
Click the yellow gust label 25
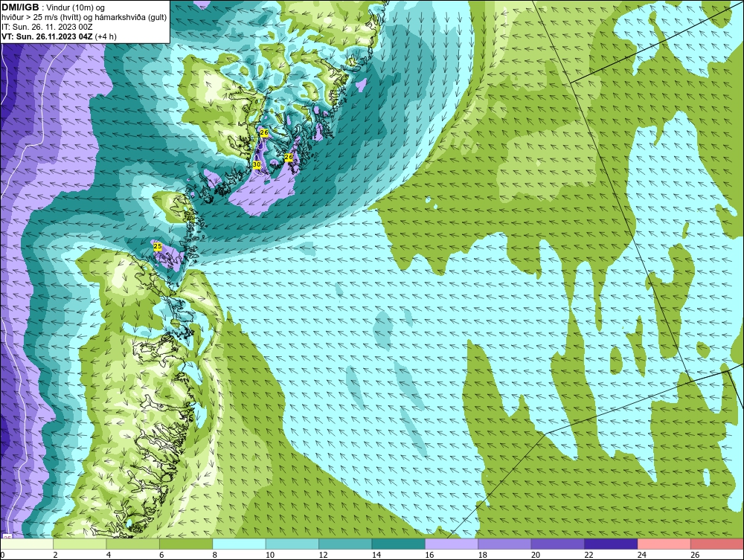158,246
